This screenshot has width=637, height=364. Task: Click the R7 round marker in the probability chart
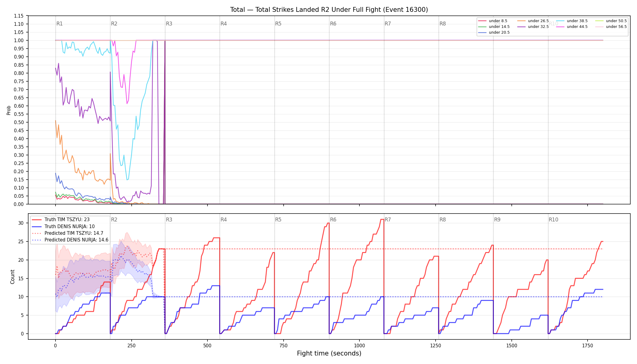pos(388,24)
